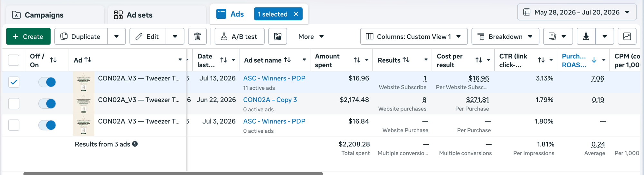The image size is (644, 175).
Task: Open thumbnail of the Jul 3 ad
Action: point(84,125)
